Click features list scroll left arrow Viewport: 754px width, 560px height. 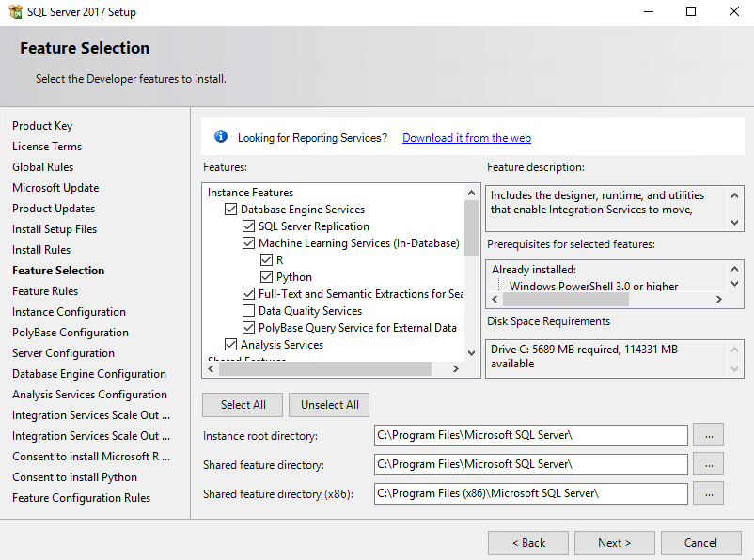(x=211, y=368)
